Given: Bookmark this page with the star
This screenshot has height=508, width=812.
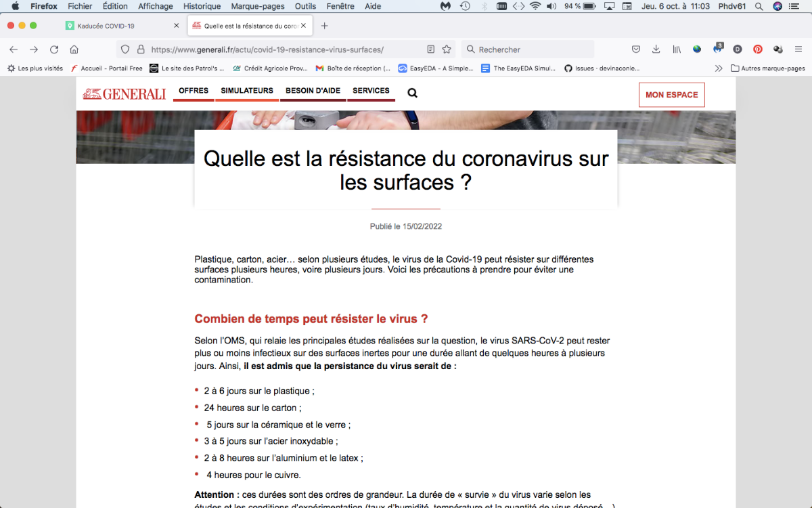Looking at the screenshot, I should point(447,49).
